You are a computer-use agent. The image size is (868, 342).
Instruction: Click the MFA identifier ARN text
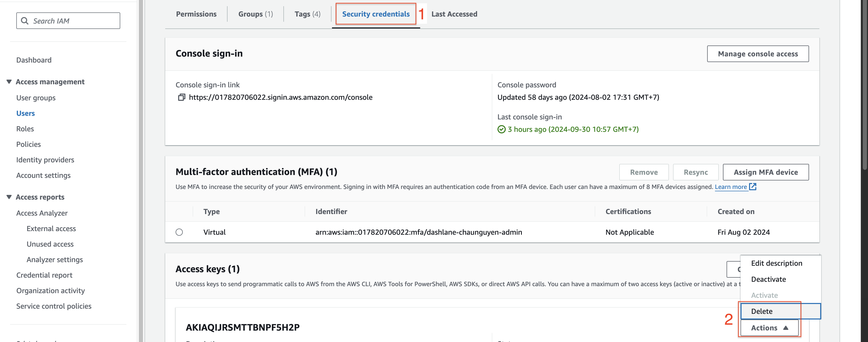point(419,232)
